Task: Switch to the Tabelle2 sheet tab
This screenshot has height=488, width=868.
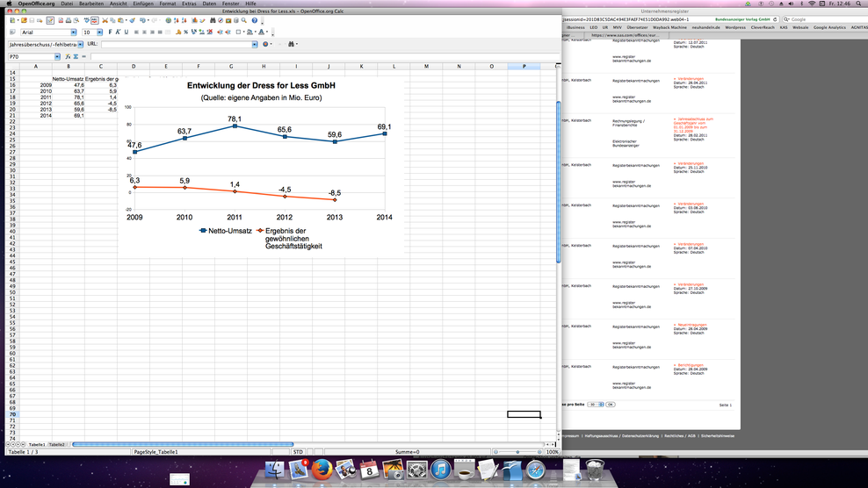Action: (56, 444)
